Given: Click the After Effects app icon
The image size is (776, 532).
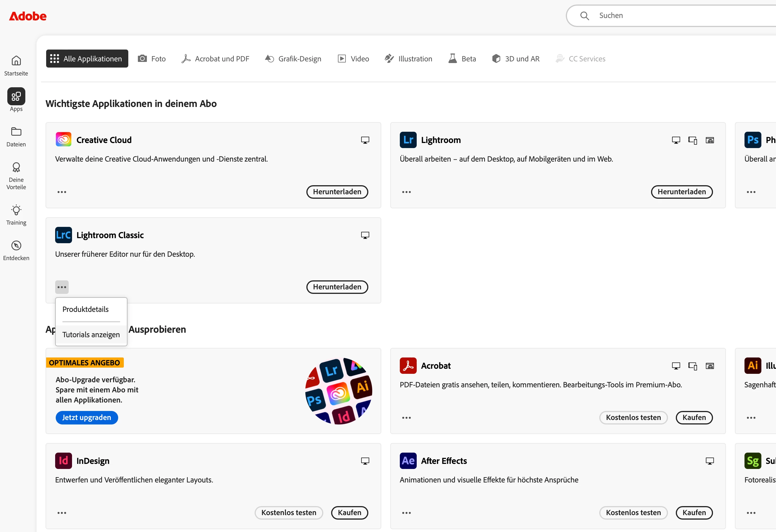Looking at the screenshot, I should click(408, 461).
